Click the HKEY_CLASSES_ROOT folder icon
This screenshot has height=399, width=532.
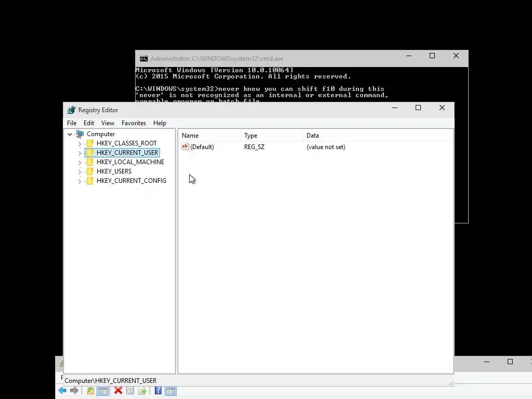(89, 143)
